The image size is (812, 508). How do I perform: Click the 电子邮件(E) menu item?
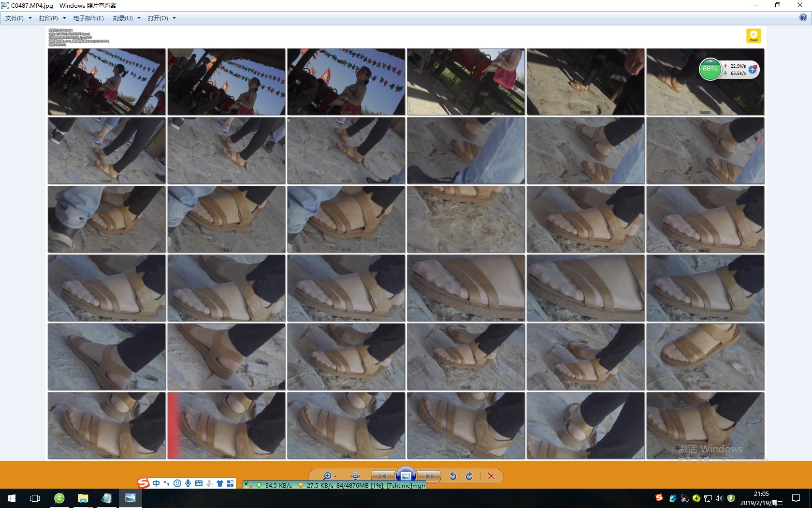pyautogui.click(x=88, y=18)
